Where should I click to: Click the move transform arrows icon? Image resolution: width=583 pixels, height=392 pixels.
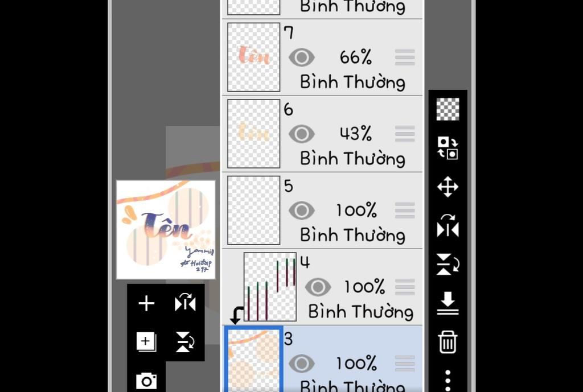(447, 186)
